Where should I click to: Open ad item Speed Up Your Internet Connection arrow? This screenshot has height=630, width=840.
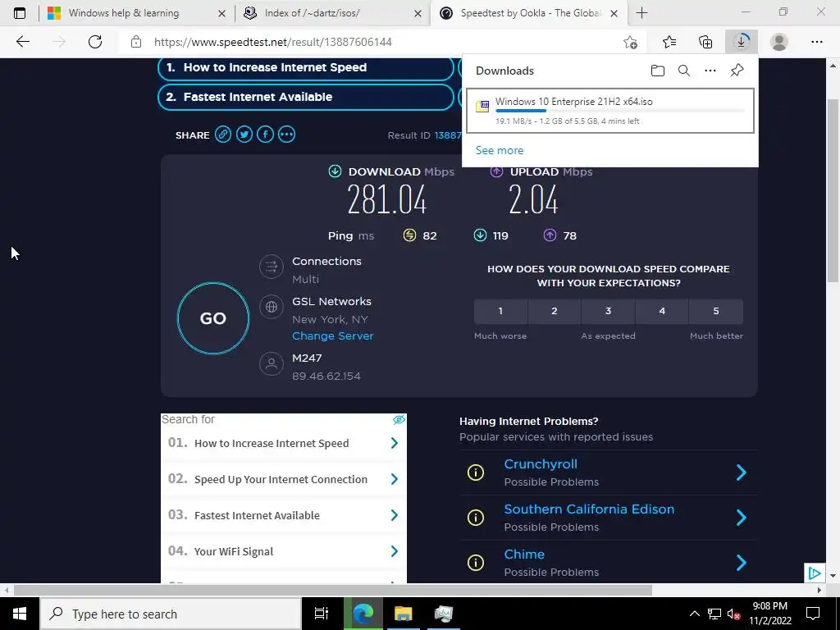pyautogui.click(x=395, y=479)
